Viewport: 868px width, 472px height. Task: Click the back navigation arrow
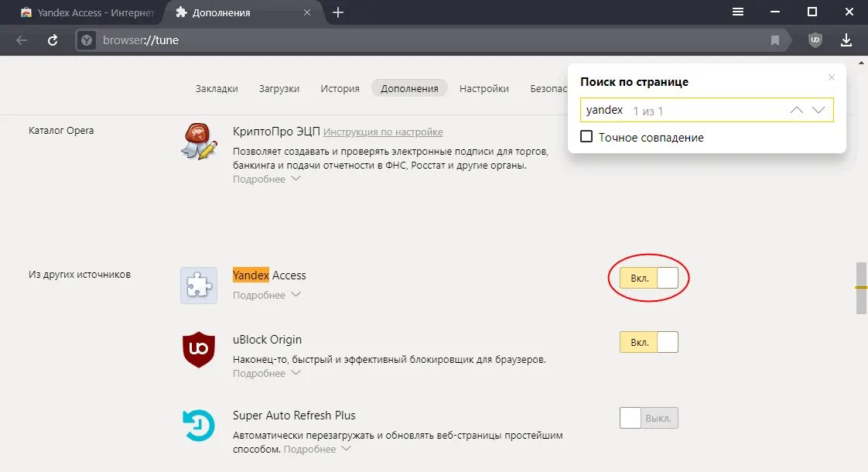coord(22,40)
